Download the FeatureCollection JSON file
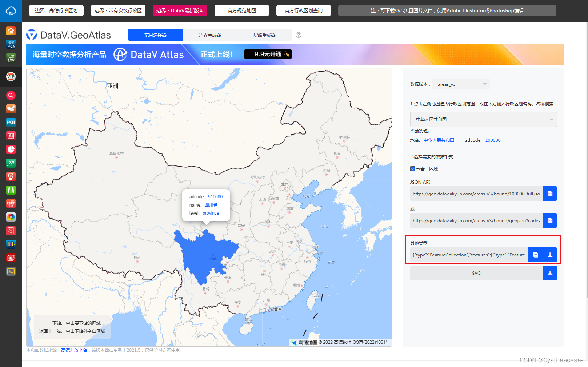This screenshot has width=588, height=367. pyautogui.click(x=550, y=255)
